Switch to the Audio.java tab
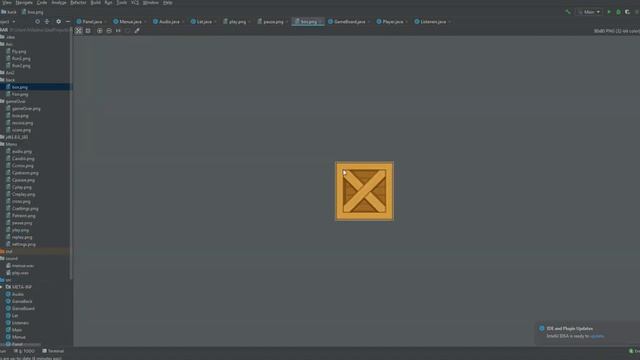The width and height of the screenshot is (640, 360). (167, 22)
